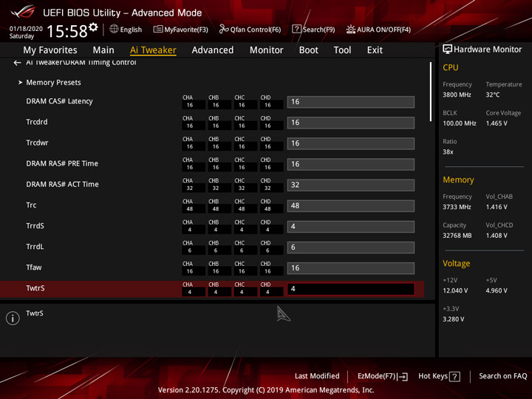Open the Exit tab
The image size is (532, 399).
(375, 50)
